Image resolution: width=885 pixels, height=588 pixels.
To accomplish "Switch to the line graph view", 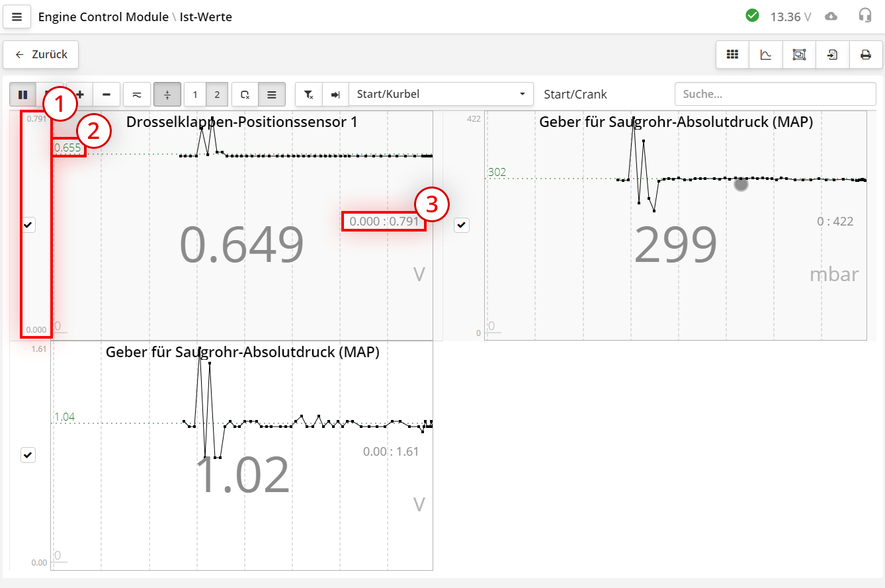I will tap(766, 55).
